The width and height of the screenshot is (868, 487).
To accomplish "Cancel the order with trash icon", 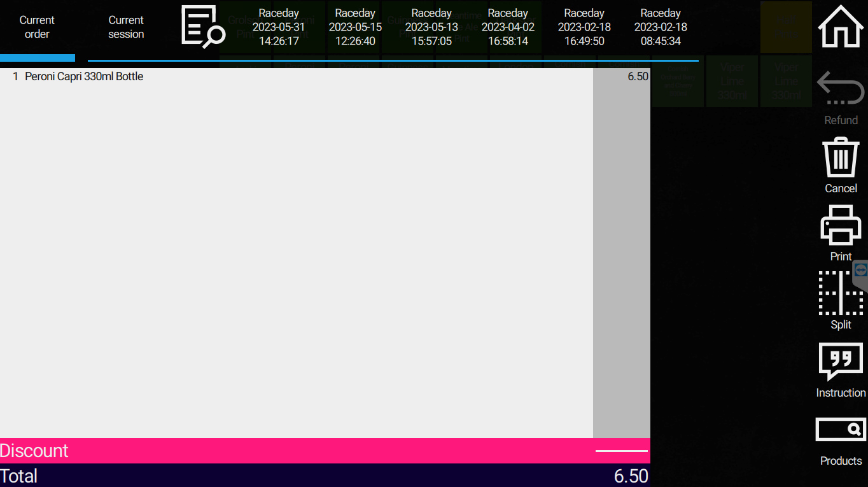I will coord(841,158).
